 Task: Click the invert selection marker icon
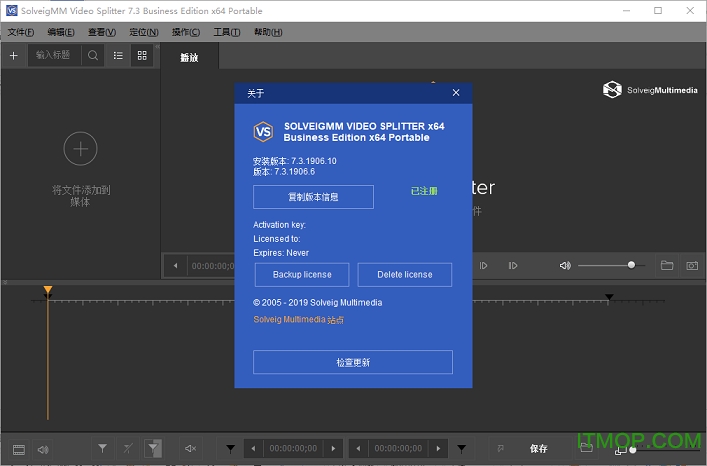pos(153,448)
